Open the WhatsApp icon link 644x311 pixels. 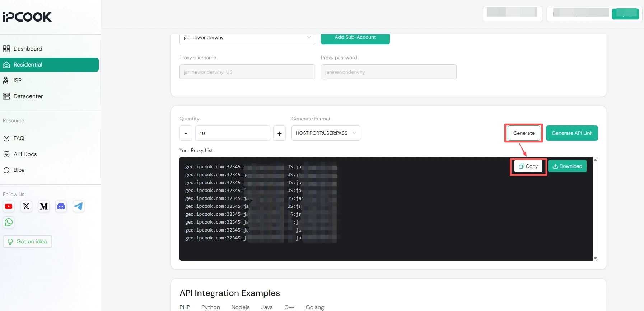pyautogui.click(x=9, y=222)
